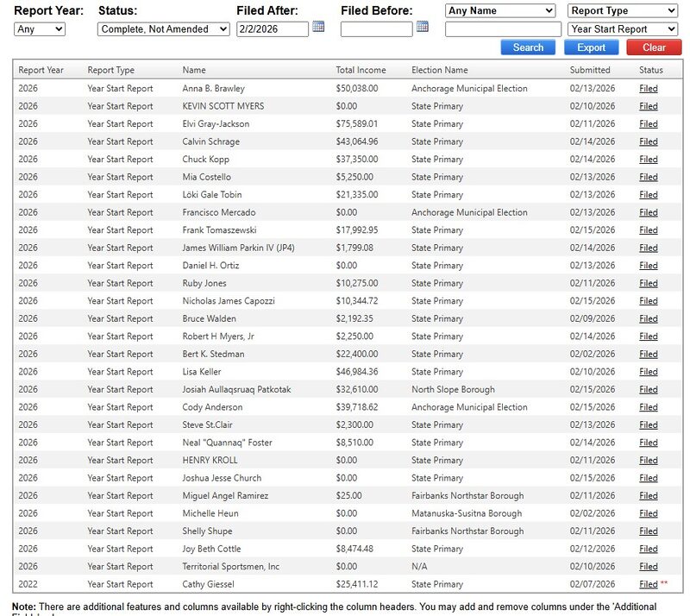The height and width of the screenshot is (616, 690).
Task: Open Filed link for Lisa Keller
Action: click(648, 372)
